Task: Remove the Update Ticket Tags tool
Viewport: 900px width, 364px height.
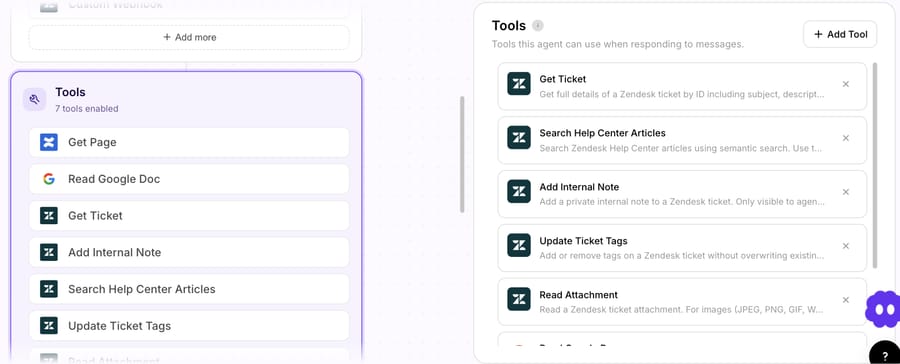Action: pos(845,246)
